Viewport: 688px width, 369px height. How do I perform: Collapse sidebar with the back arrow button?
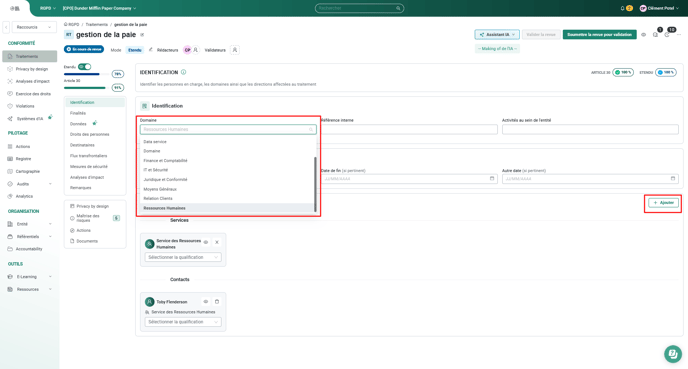(x=6, y=27)
